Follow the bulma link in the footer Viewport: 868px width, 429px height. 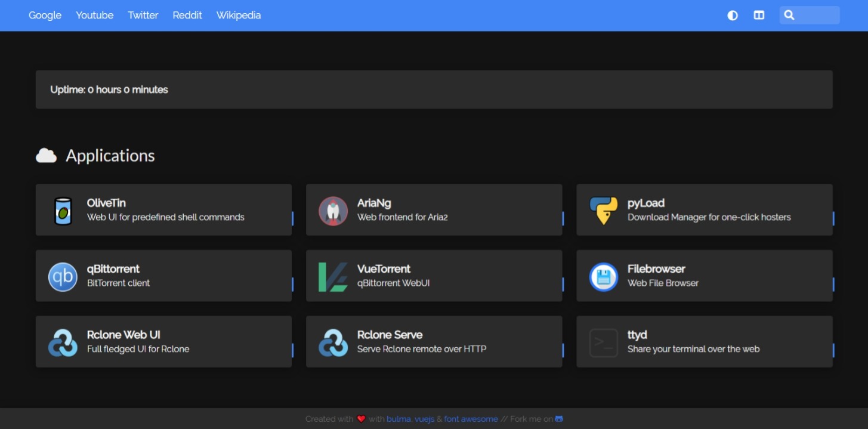click(x=398, y=419)
